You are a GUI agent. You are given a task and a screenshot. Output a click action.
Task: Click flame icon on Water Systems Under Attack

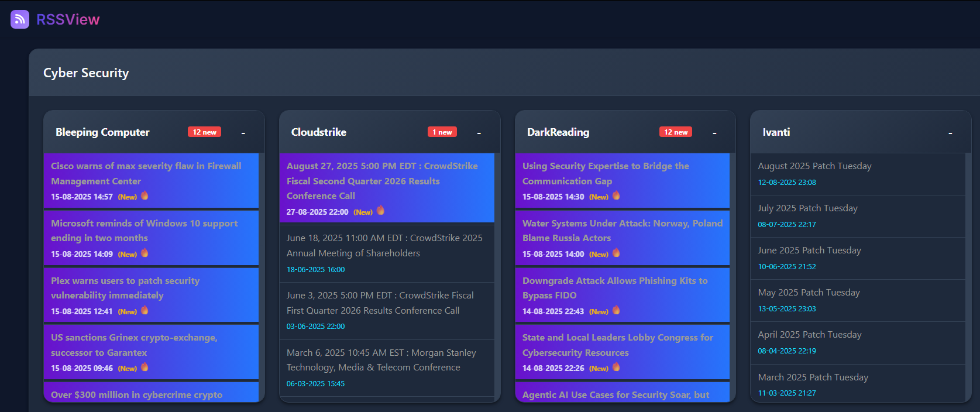[x=616, y=253]
